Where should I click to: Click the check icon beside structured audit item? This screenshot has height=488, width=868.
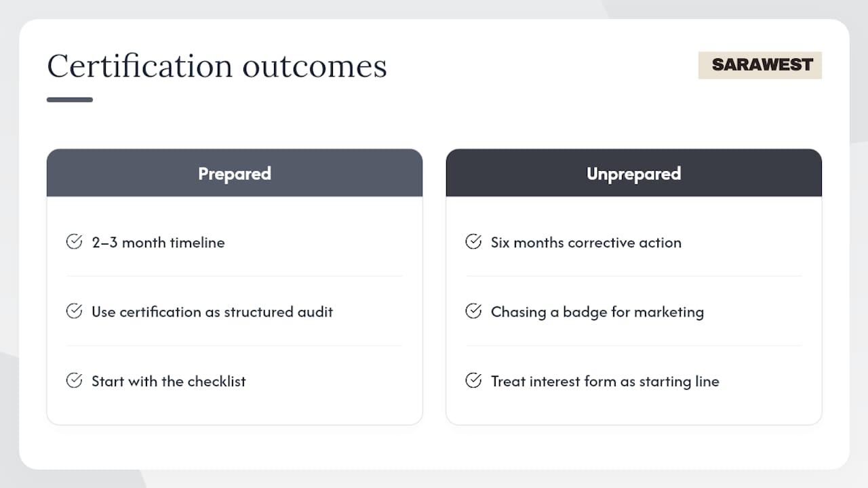[74, 311]
